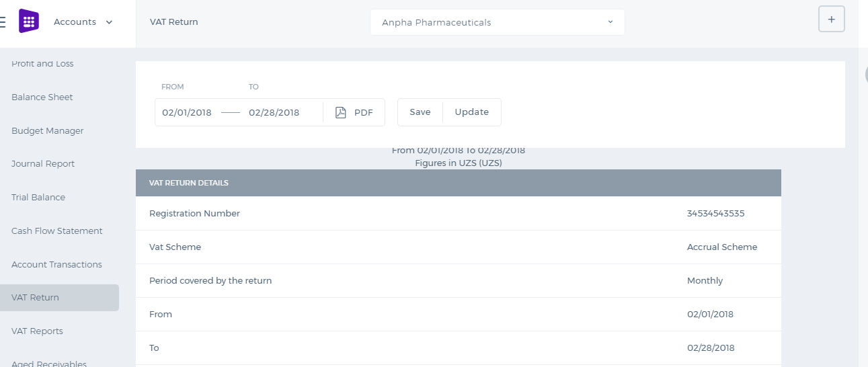Select Journal Report in the sidebar
The image size is (868, 367).
click(x=43, y=163)
